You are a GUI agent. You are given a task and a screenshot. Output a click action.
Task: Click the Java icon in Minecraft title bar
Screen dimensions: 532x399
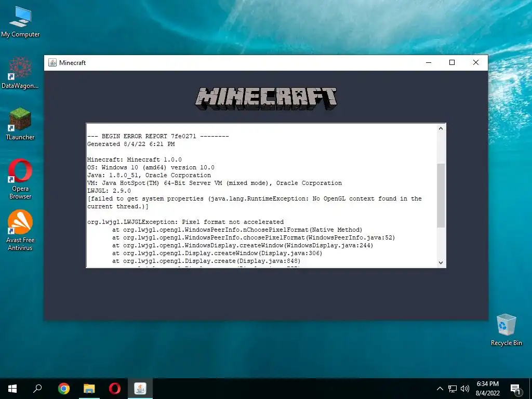tap(52, 62)
